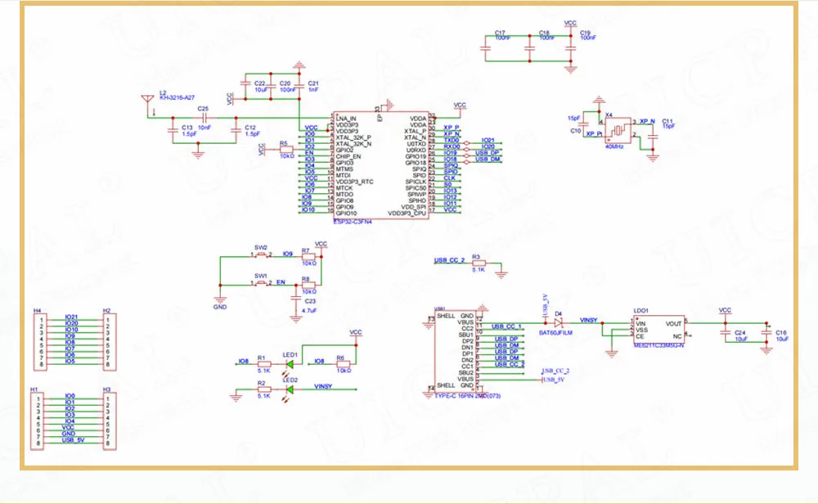Click the antenna symbol labeled L2
Screen dimensions: 818x504
(149, 103)
